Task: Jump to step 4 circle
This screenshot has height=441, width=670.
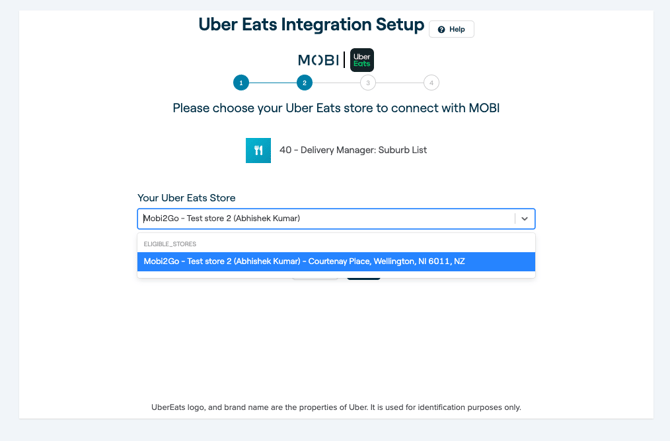Action: 431,83
